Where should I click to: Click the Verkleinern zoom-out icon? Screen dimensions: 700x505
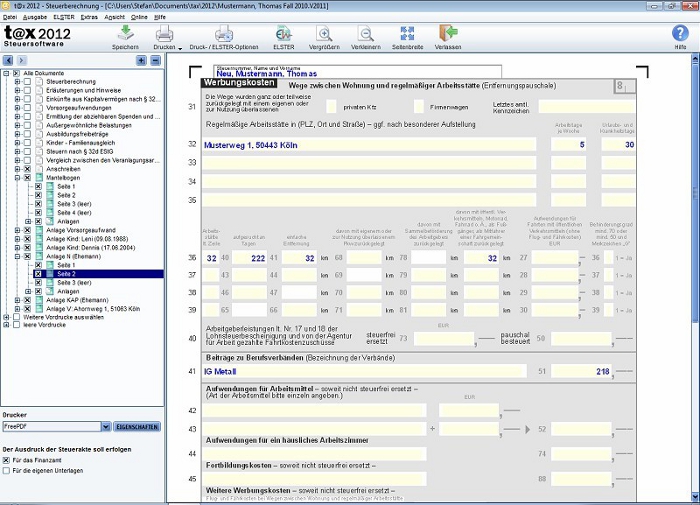click(x=366, y=33)
